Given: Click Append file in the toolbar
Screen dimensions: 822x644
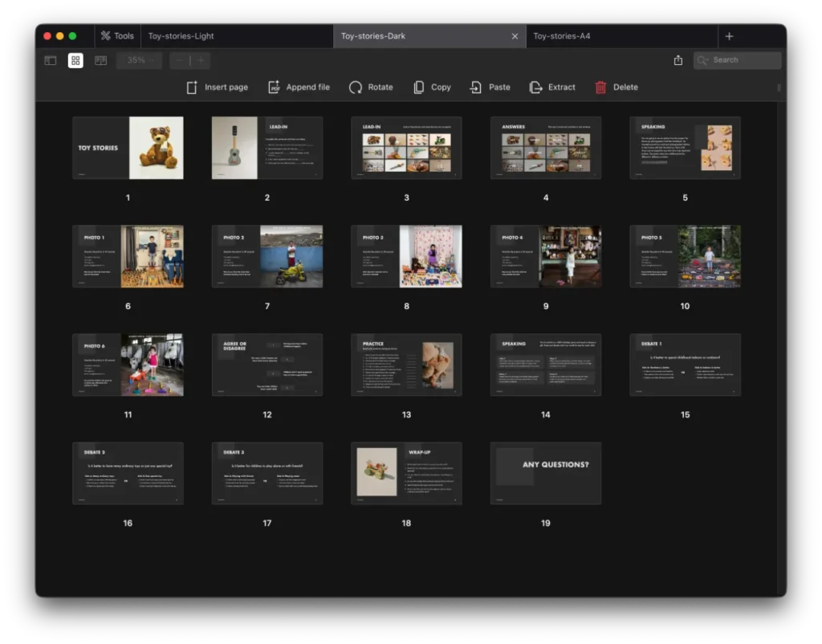Looking at the screenshot, I should 299,88.
